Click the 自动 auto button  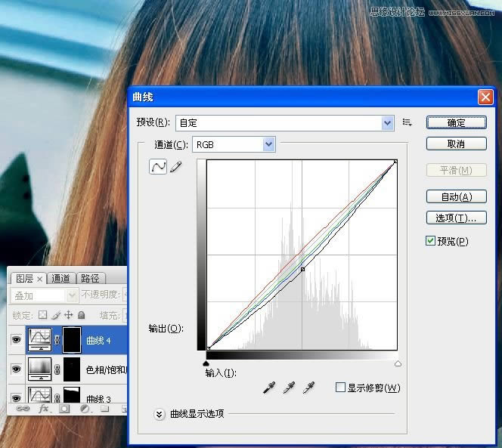pyautogui.click(x=456, y=196)
